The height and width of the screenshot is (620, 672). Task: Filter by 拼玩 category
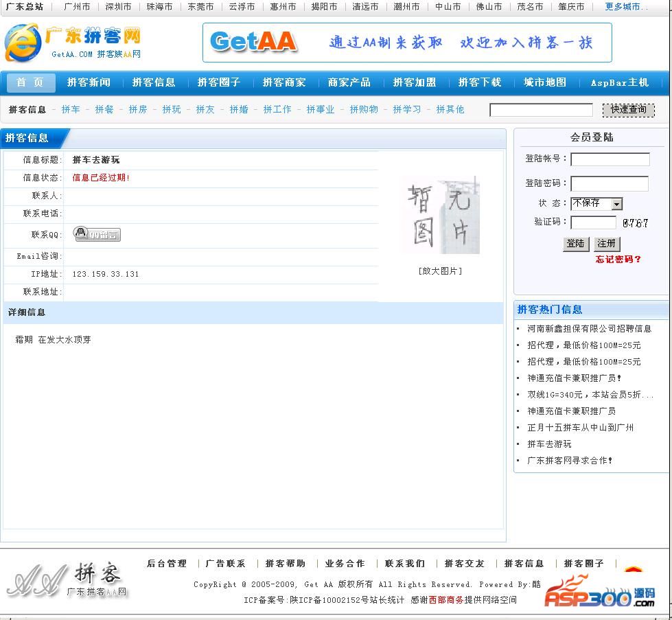point(172,109)
